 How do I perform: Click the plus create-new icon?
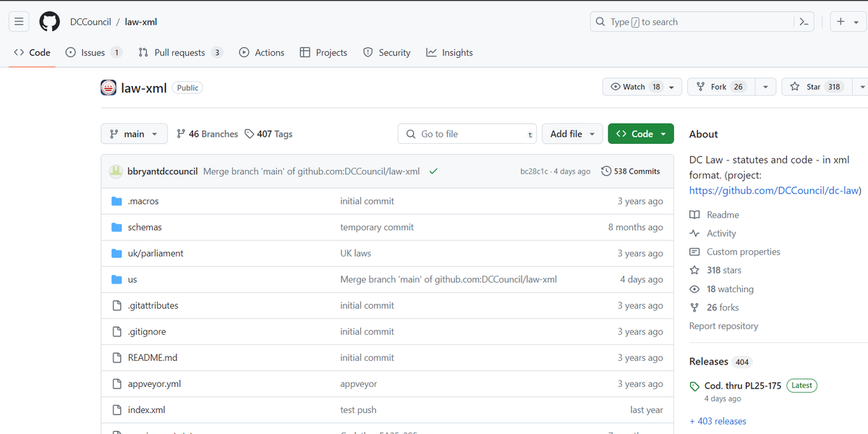click(x=841, y=22)
